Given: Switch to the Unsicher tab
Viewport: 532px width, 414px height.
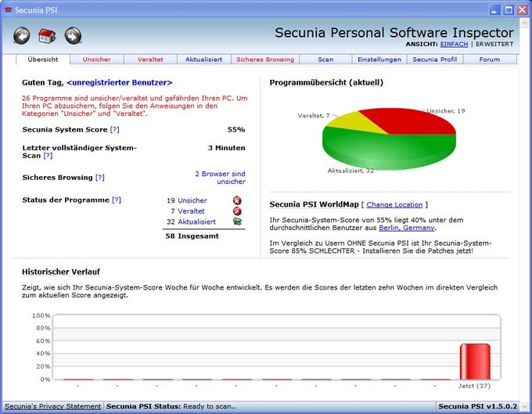Looking at the screenshot, I should pos(97,59).
